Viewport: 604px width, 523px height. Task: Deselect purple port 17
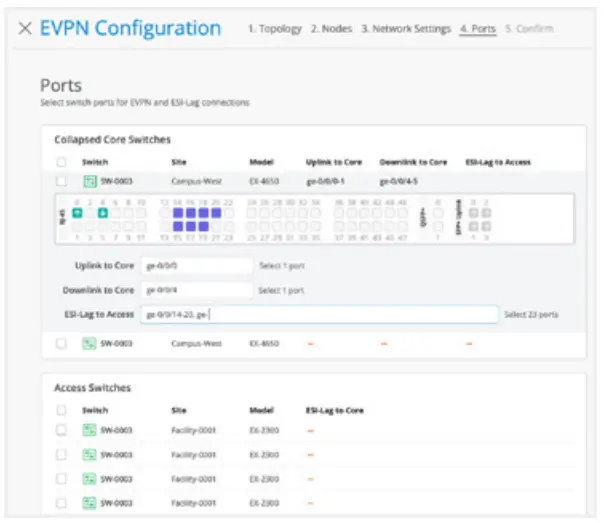[191, 226]
